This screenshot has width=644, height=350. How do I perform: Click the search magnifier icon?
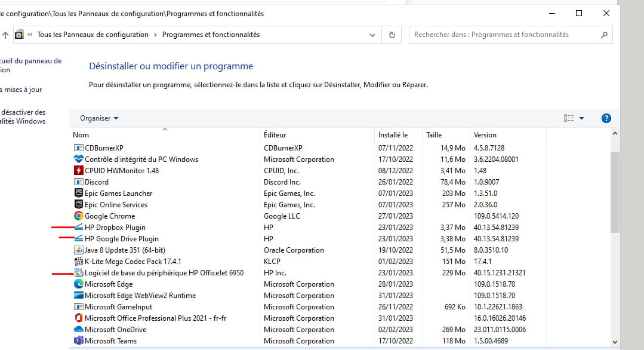click(604, 35)
